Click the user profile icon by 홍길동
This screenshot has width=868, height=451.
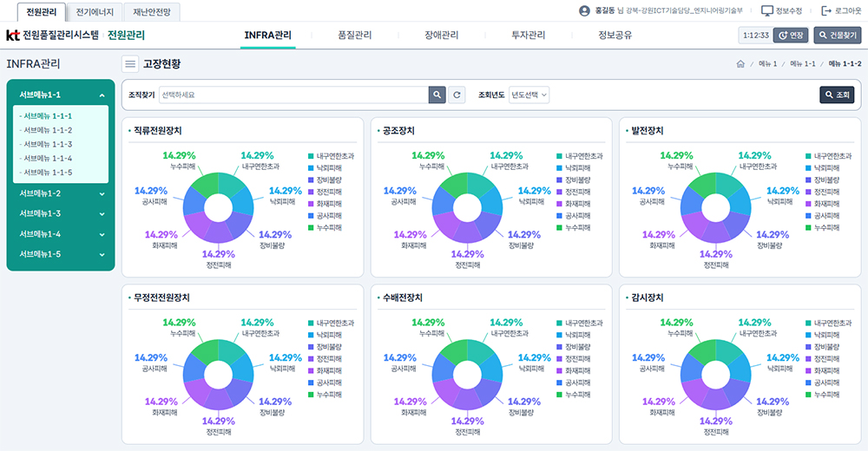tap(583, 11)
